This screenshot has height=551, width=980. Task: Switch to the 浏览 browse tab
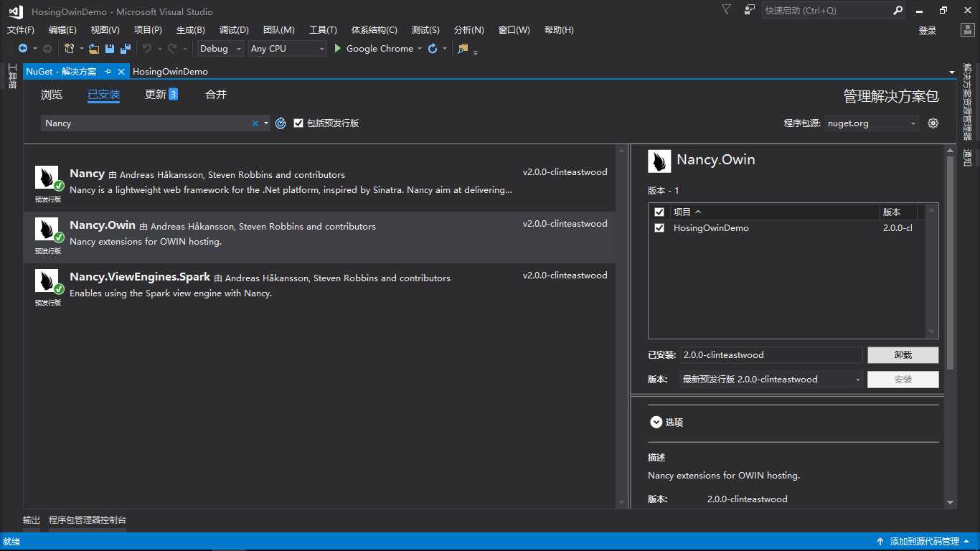pos(52,94)
